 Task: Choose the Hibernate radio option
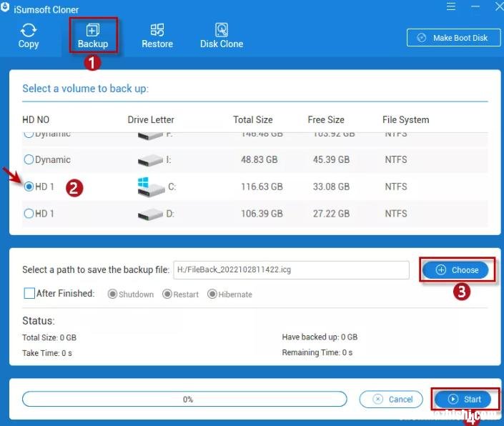212,294
